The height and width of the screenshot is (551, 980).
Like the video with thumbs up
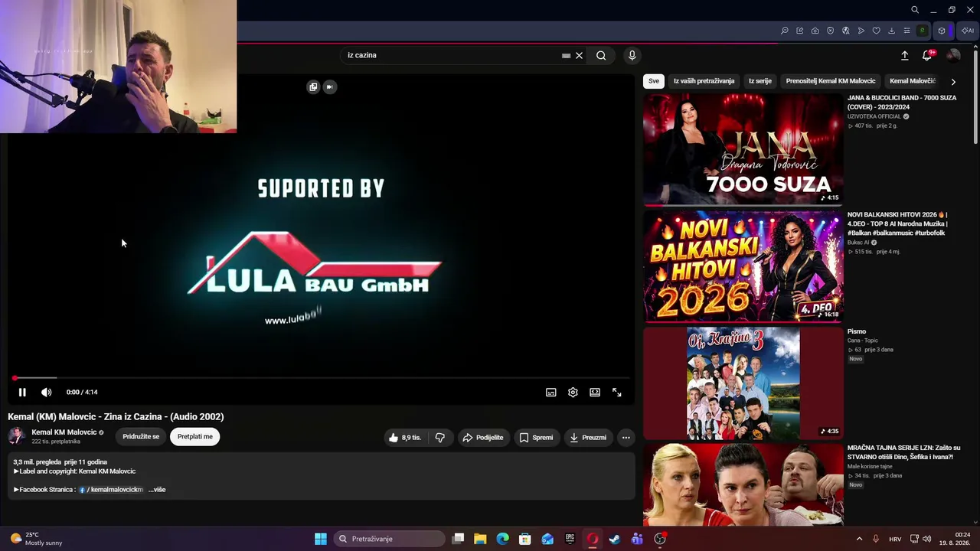[x=406, y=438]
